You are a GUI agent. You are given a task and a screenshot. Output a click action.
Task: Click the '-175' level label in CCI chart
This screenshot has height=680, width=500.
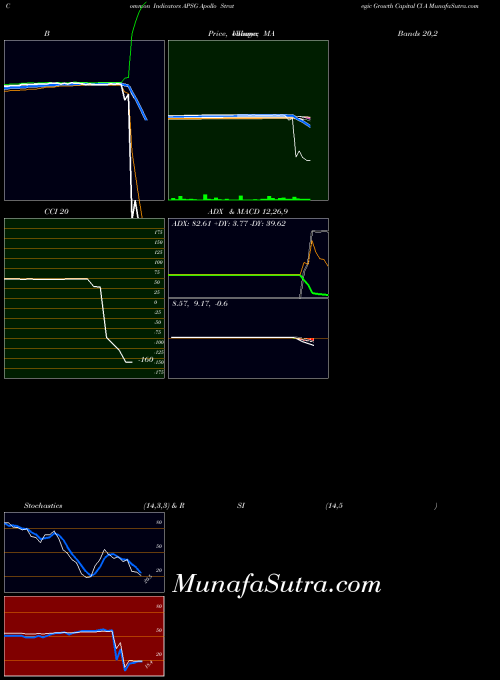(x=158, y=372)
